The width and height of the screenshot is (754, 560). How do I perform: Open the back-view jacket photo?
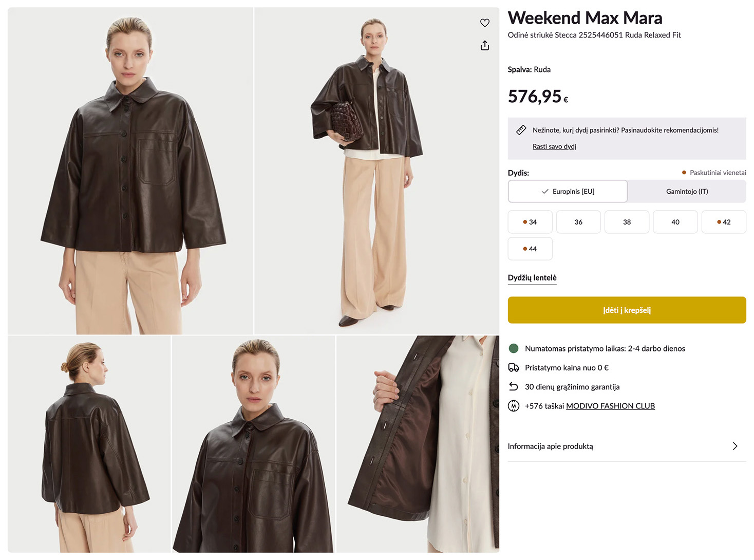pyautogui.click(x=89, y=444)
